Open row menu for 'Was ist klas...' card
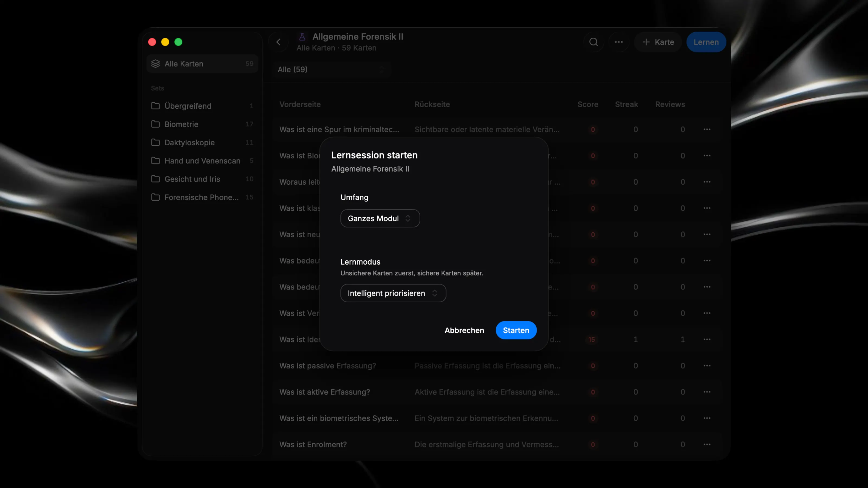This screenshot has height=488, width=868. point(707,208)
